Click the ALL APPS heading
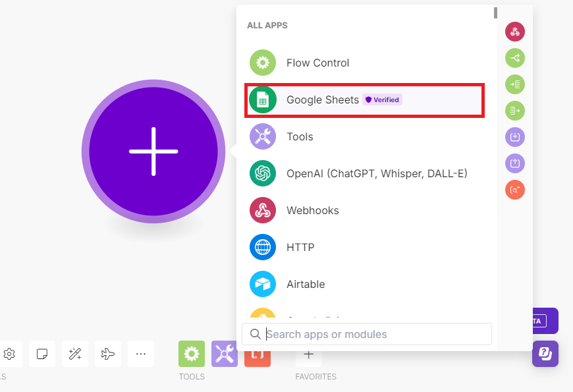573x392 pixels. [267, 25]
